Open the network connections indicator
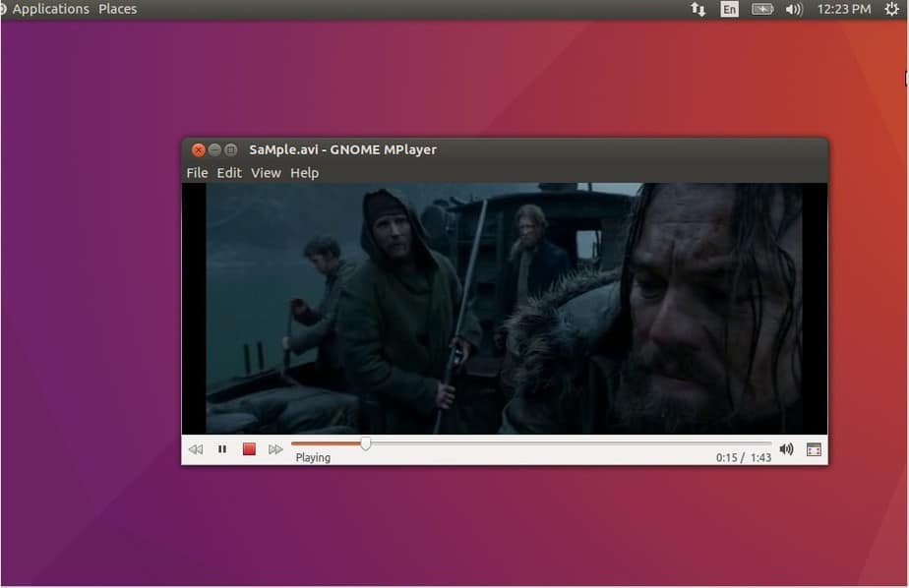 [698, 9]
